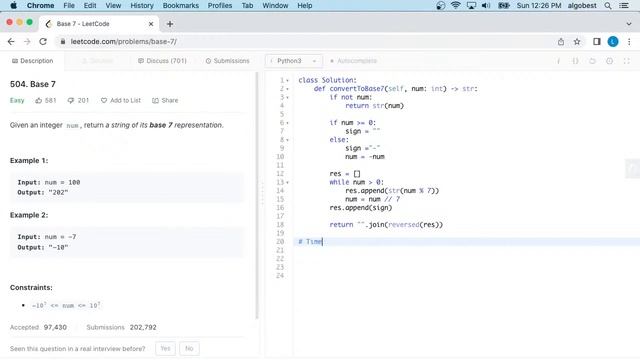The width and height of the screenshot is (640, 360).
Task: Enter fullscreen editor mode
Action: click(x=627, y=61)
